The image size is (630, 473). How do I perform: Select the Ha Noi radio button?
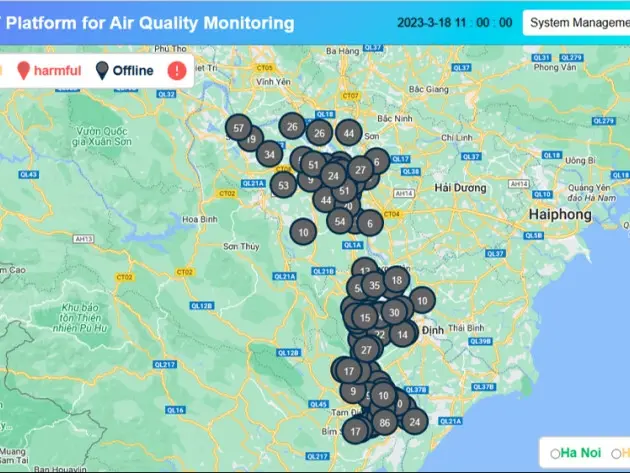pos(555,453)
